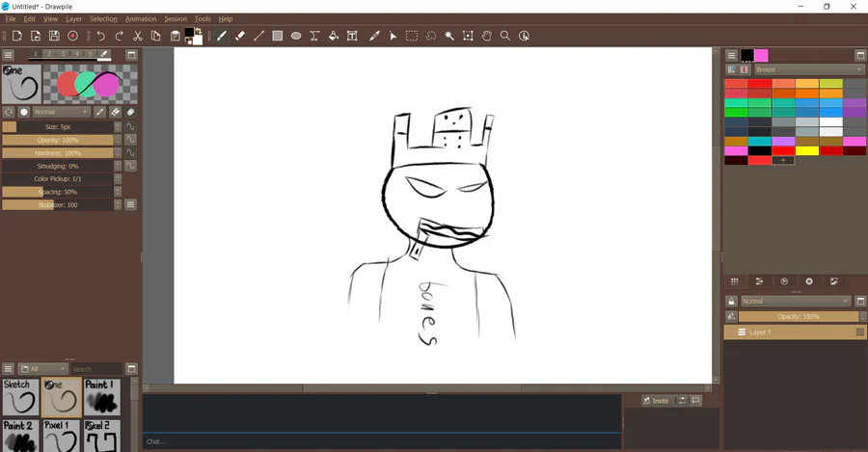Select the Eraser tool in toolbar

point(240,36)
